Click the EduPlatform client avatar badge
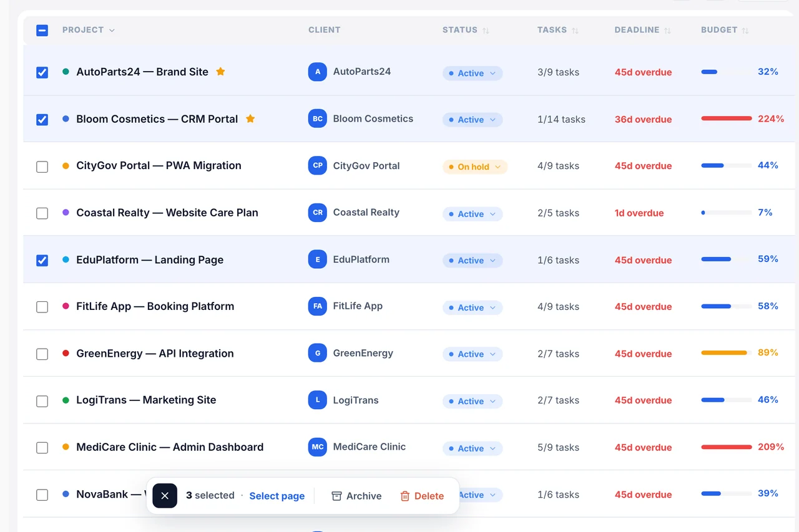Viewport: 799px width, 532px height. [x=318, y=259]
